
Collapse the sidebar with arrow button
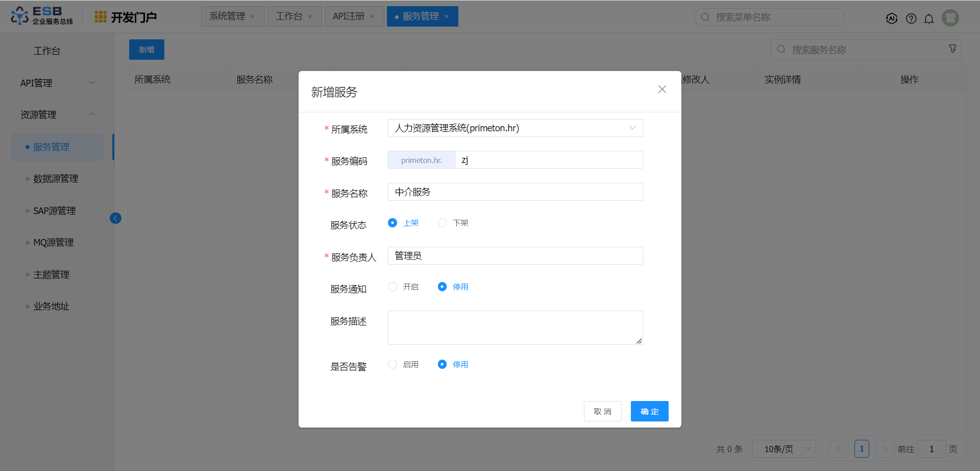coord(115,218)
